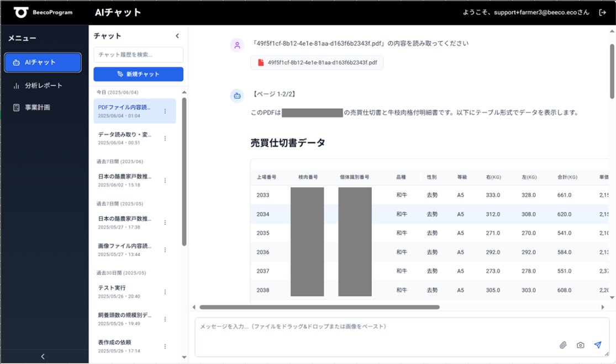
Task: Click the 右(KG) column header
Action: [493, 177]
